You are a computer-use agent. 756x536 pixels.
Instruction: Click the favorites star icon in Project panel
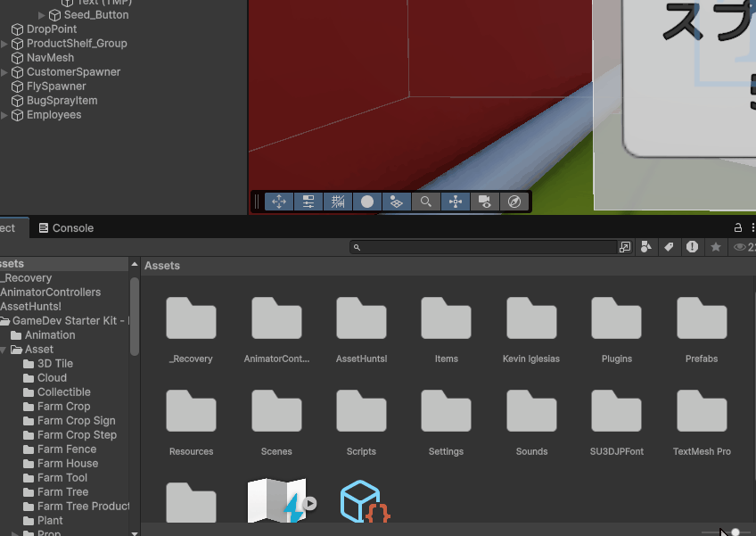coord(715,247)
